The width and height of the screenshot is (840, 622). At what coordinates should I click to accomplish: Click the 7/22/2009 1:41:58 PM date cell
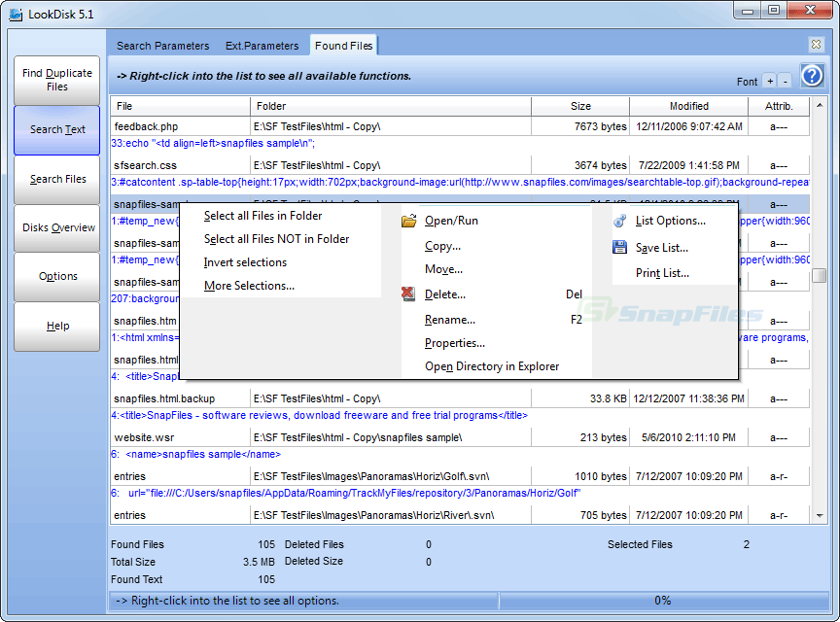(689, 165)
